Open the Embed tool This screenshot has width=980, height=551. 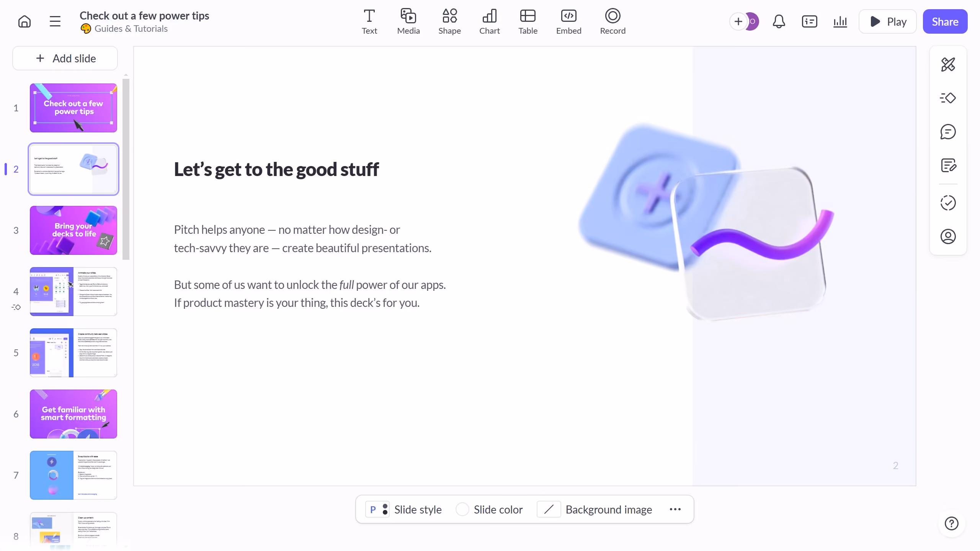coord(568,22)
